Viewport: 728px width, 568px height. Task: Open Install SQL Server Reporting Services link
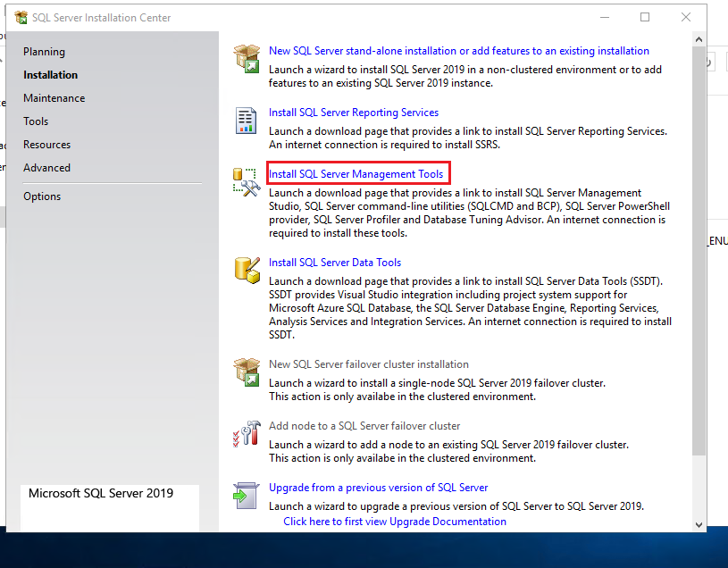[354, 113]
